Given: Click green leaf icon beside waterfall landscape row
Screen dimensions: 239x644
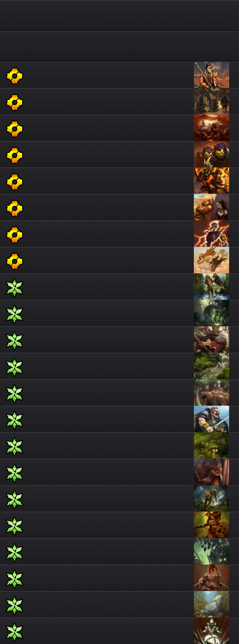Looking at the screenshot, I should coord(14,367).
